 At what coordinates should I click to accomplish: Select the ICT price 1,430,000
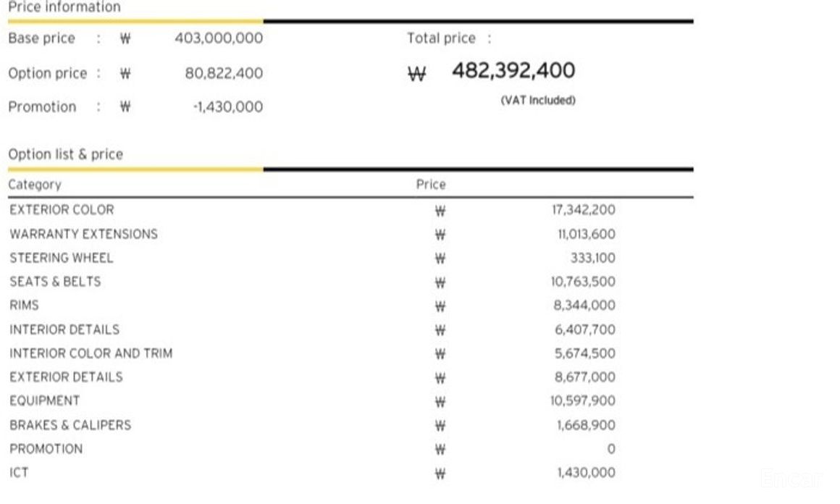point(586,473)
